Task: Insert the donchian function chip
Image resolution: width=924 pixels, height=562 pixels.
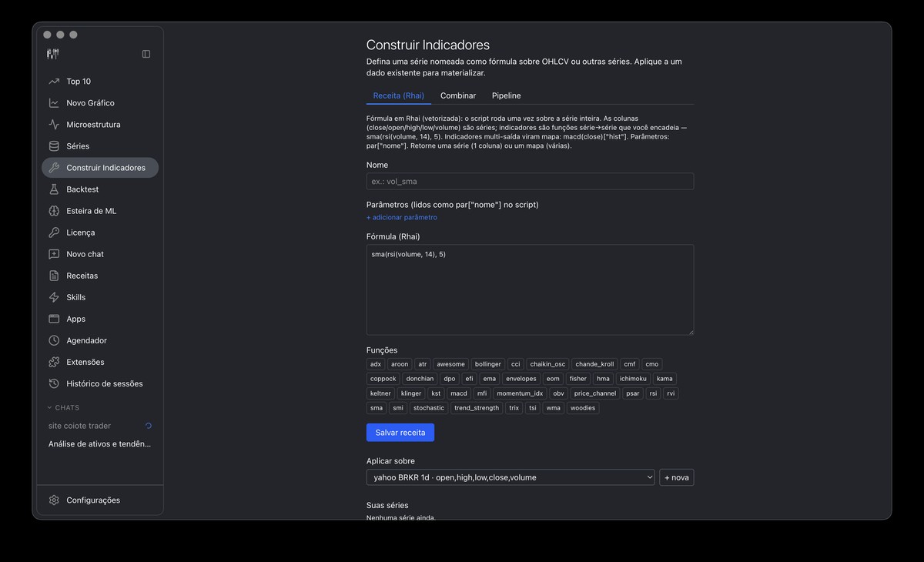Action: click(x=420, y=379)
